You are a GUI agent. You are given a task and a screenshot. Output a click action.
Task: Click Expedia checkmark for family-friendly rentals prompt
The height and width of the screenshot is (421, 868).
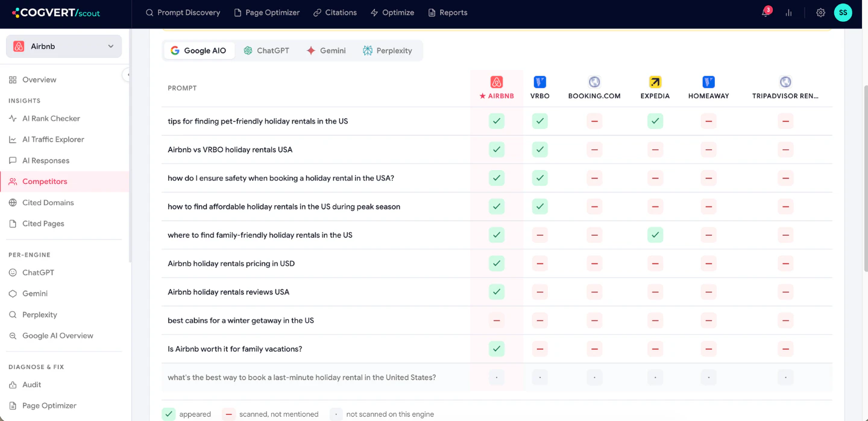[x=655, y=235]
